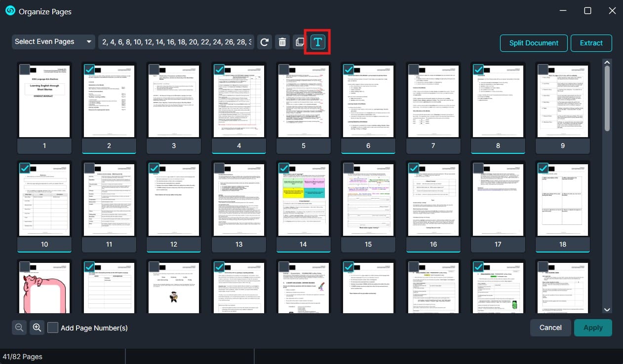The height and width of the screenshot is (364, 623).
Task: Click the duplicate pages icon
Action: click(299, 42)
